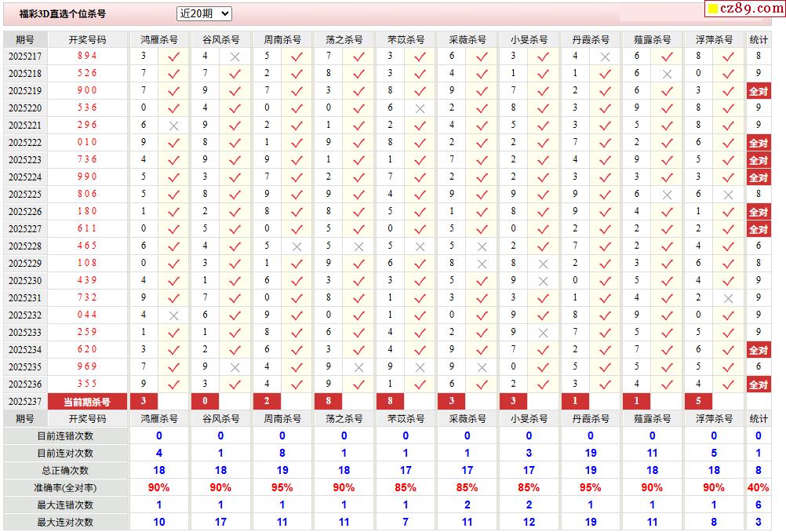Image resolution: width=786 pixels, height=532 pixels.
Task: Click the 全对 badge in period 2025236 row
Action: click(759, 384)
